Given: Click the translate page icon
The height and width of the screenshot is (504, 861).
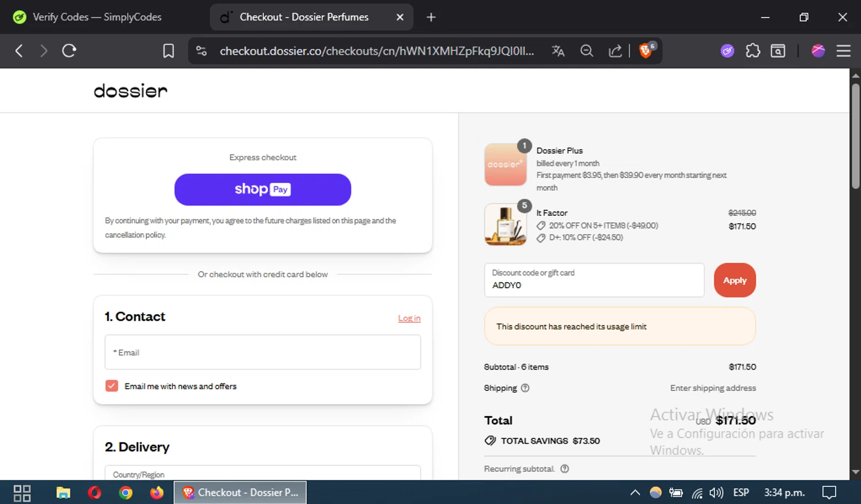Looking at the screenshot, I should coord(558,51).
